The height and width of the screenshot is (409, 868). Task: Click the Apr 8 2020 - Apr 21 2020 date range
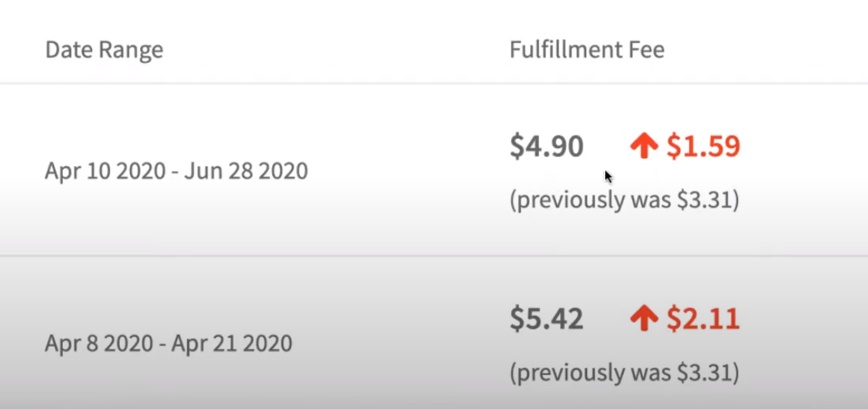169,343
